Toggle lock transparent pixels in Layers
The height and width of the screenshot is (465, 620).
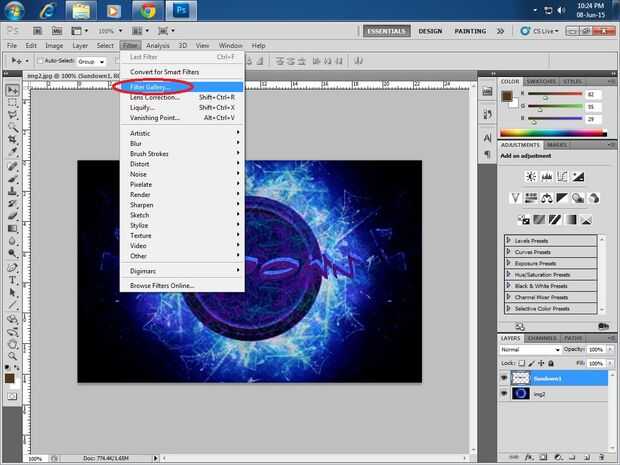pos(522,363)
